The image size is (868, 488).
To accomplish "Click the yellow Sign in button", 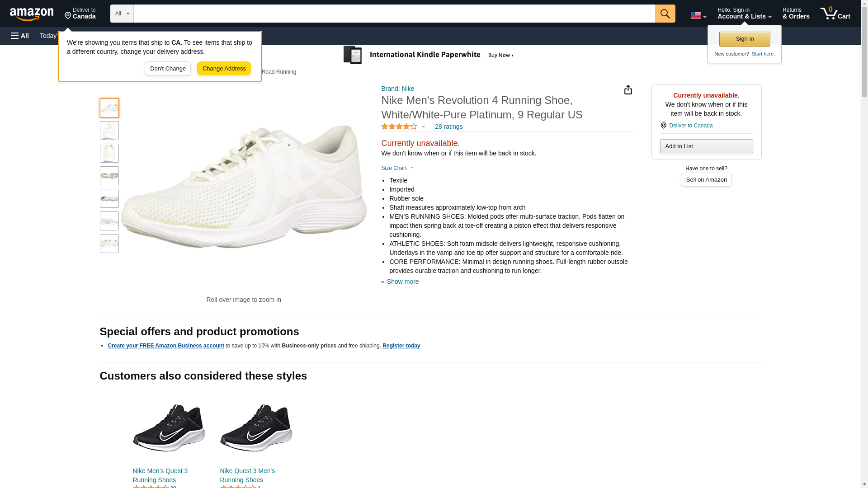I will click(x=745, y=39).
